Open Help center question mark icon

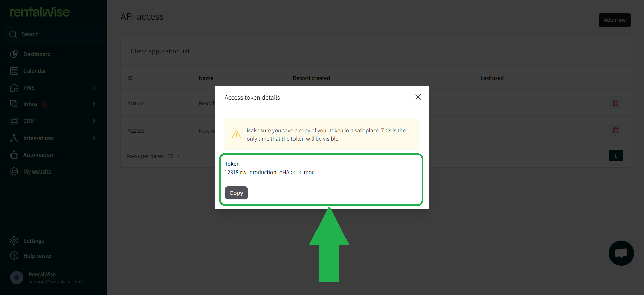(x=14, y=256)
